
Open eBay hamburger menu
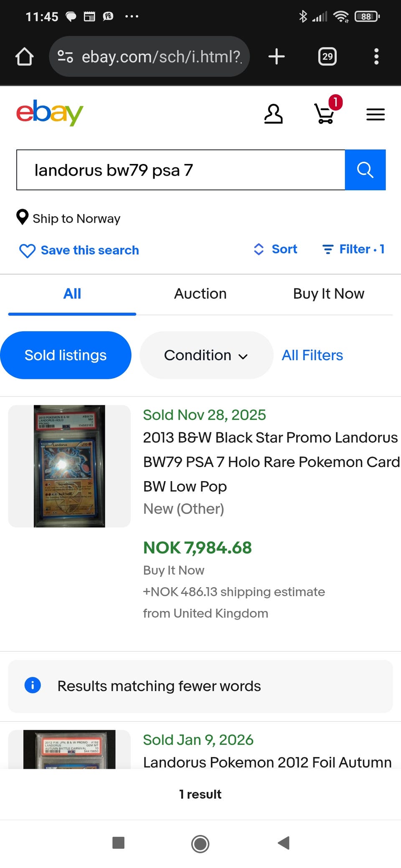pos(375,114)
